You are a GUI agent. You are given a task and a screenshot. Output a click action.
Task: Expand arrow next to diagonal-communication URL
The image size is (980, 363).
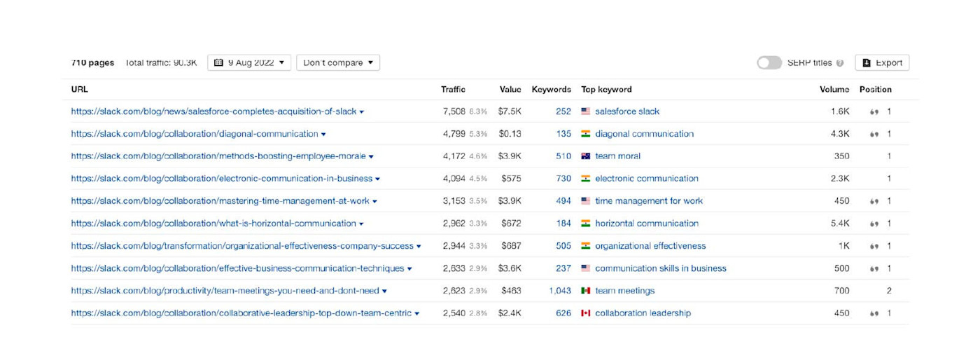point(323,135)
